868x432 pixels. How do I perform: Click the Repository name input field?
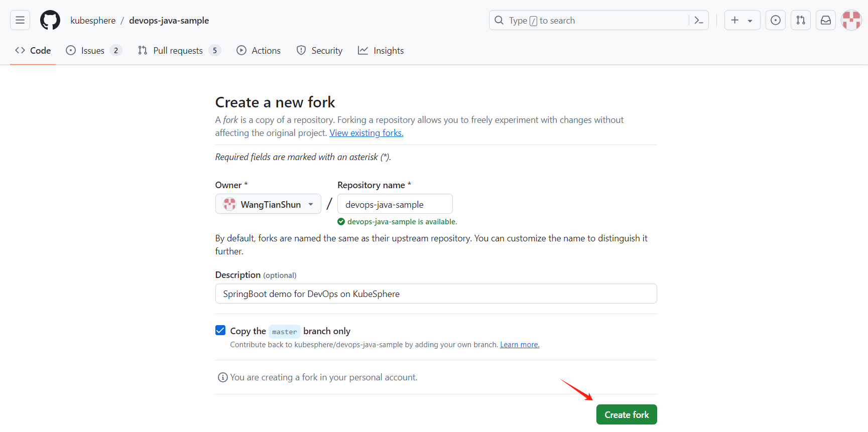coord(395,204)
